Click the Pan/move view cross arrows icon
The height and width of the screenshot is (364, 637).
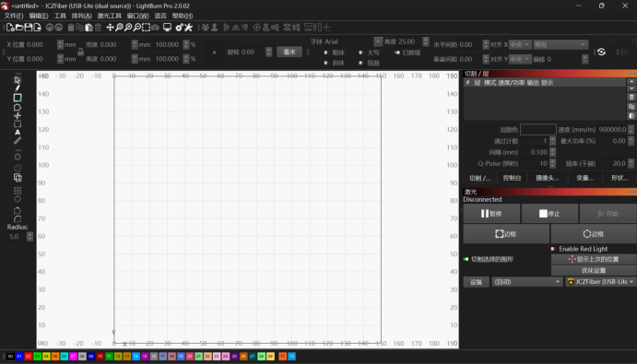click(x=110, y=28)
